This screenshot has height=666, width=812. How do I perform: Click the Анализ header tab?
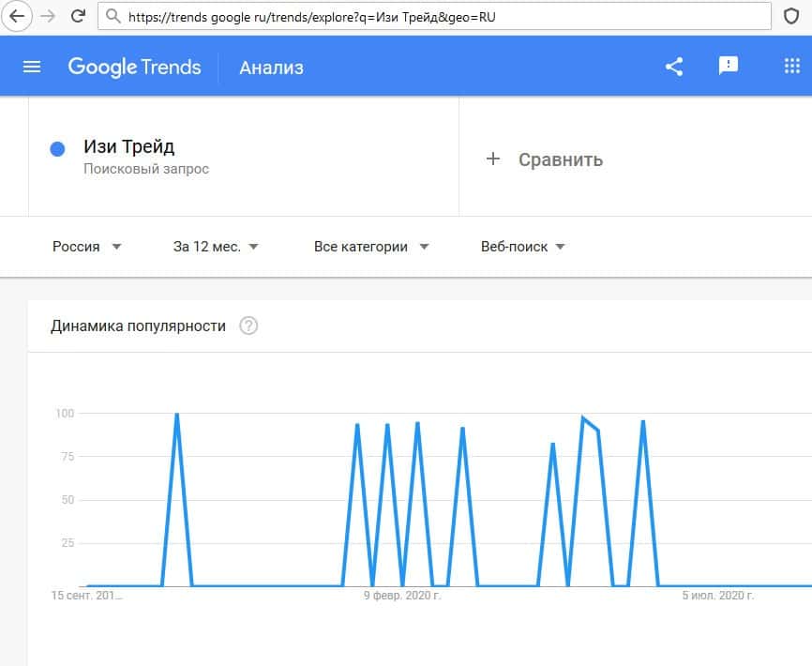[x=271, y=68]
